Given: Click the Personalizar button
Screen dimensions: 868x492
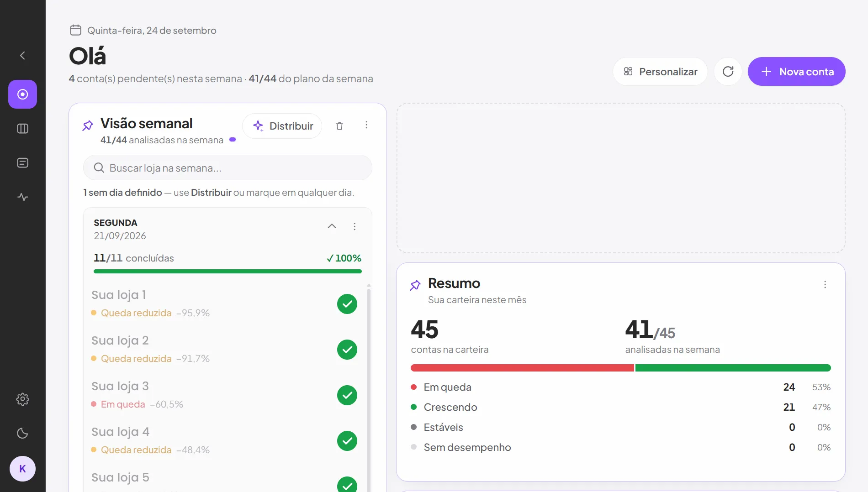Looking at the screenshot, I should pyautogui.click(x=660, y=72).
